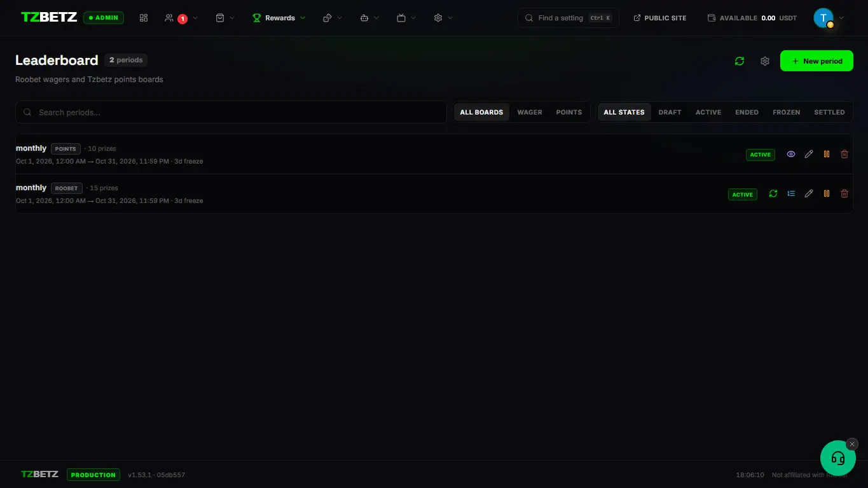Click the TZBETZ logo in the header

49,17
